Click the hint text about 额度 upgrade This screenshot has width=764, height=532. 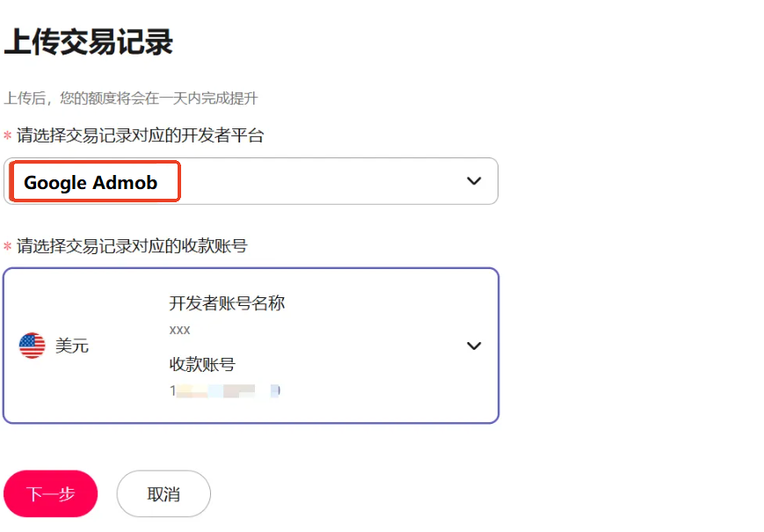pos(130,98)
